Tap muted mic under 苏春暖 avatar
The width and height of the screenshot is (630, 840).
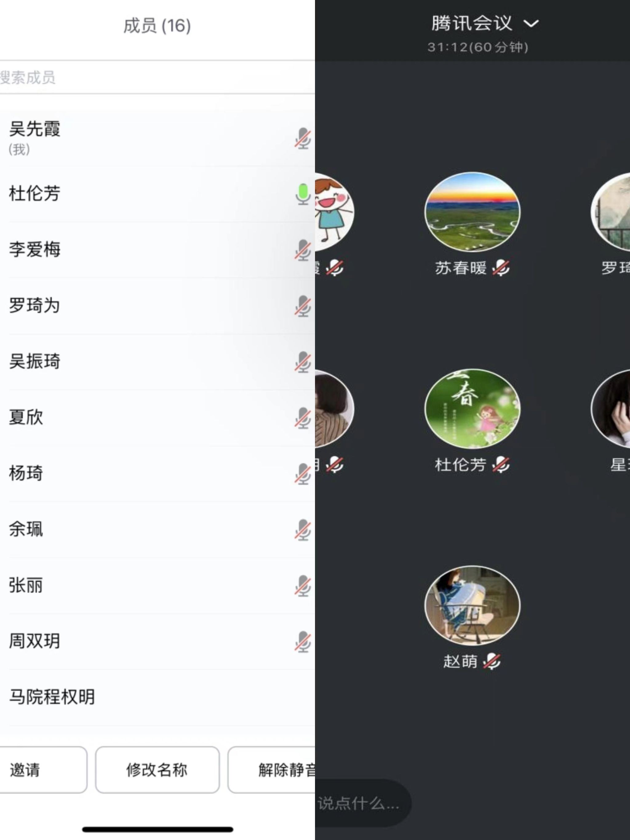501,268
